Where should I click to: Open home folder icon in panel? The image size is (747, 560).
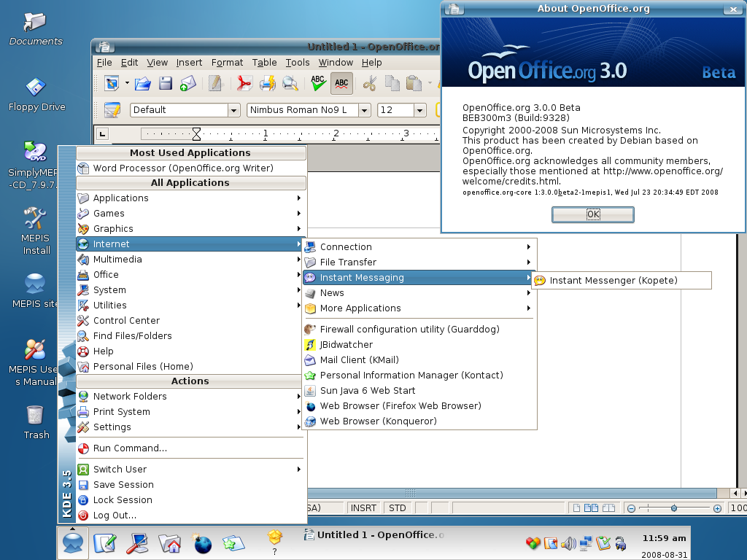tap(169, 544)
